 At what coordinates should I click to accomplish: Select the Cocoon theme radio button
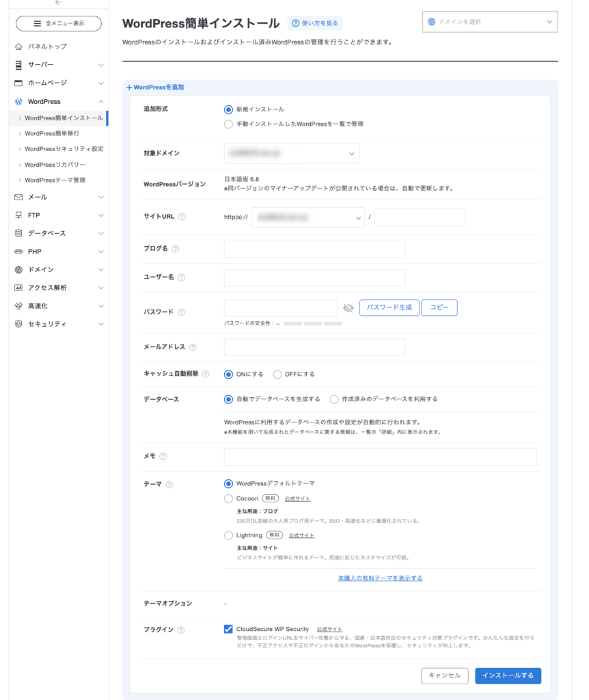click(x=228, y=498)
